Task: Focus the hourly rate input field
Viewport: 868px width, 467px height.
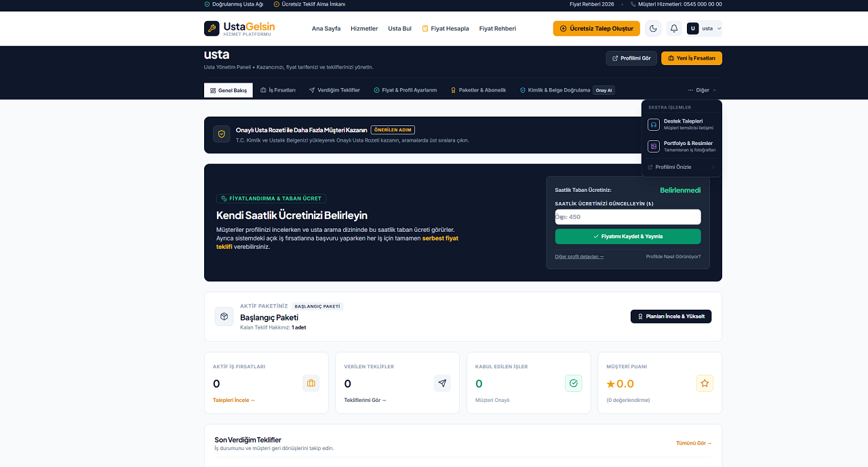Action: (628, 217)
